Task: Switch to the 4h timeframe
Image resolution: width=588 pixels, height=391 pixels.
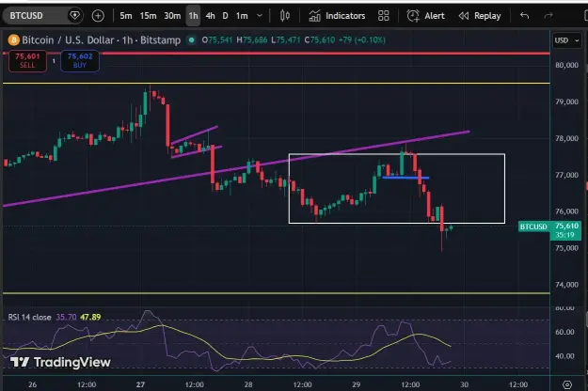Action: [211, 16]
